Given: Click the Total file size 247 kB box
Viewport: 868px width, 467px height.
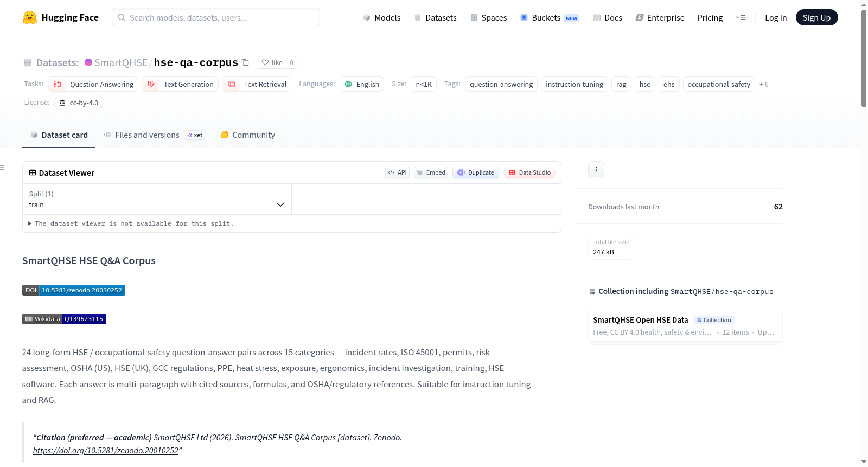Looking at the screenshot, I should pos(611,247).
